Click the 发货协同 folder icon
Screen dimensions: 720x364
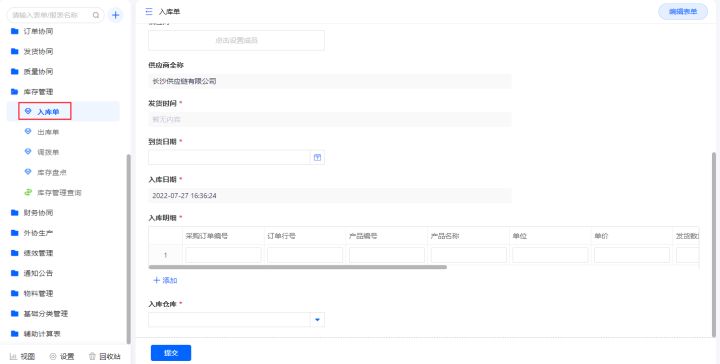(x=15, y=51)
